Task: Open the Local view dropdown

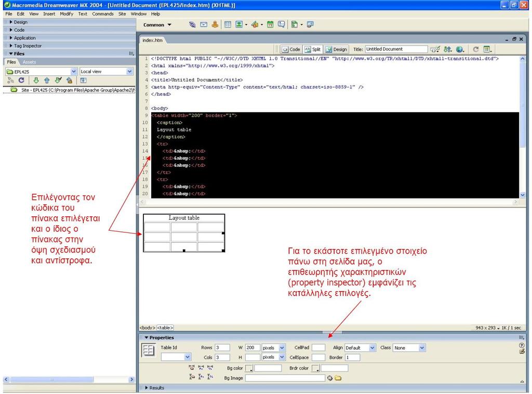Action: [x=129, y=72]
